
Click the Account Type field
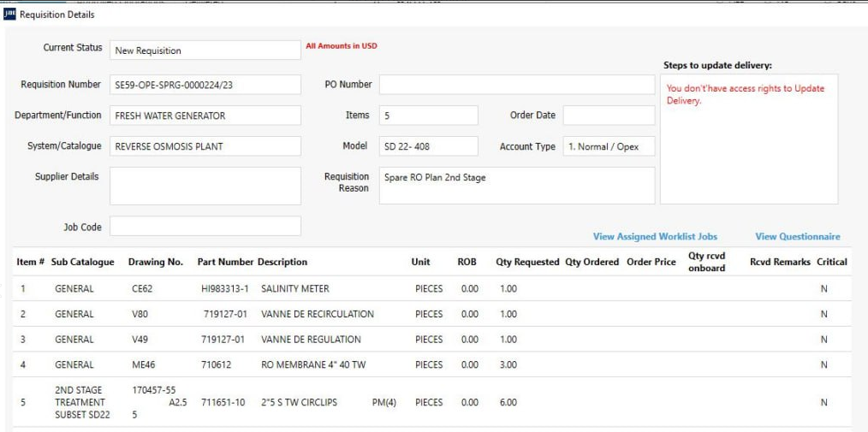608,146
